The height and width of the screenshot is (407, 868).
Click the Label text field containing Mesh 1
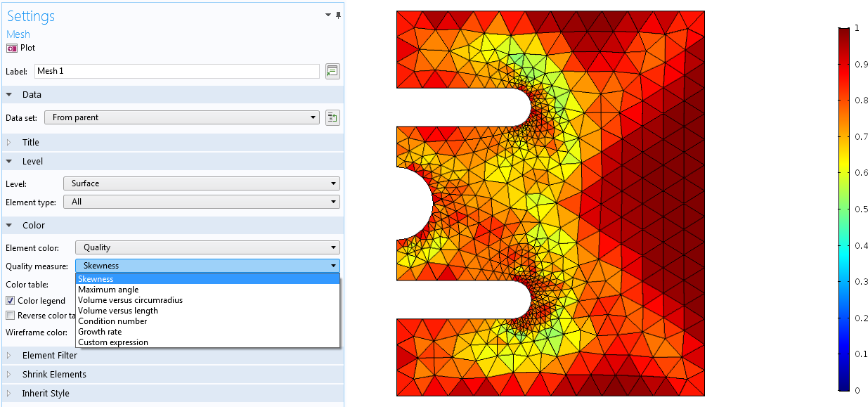176,71
